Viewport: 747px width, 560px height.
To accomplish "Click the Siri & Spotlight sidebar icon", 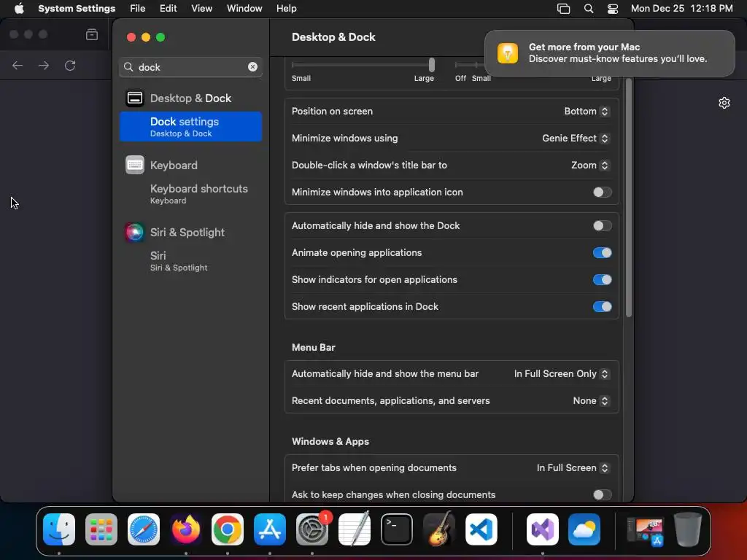I will click(135, 233).
